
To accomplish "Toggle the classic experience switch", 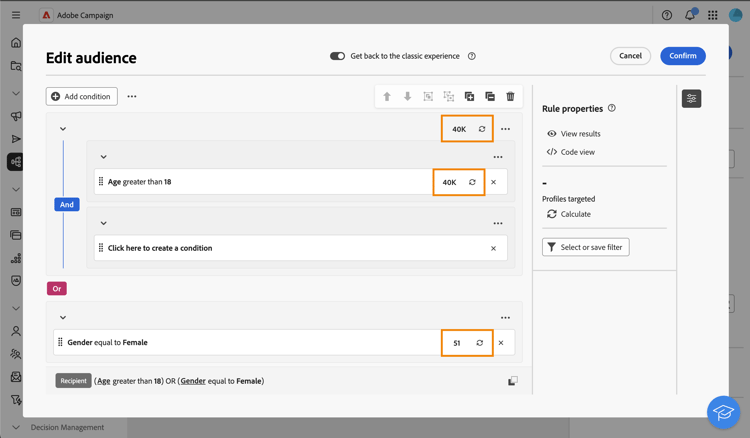I will click(337, 56).
